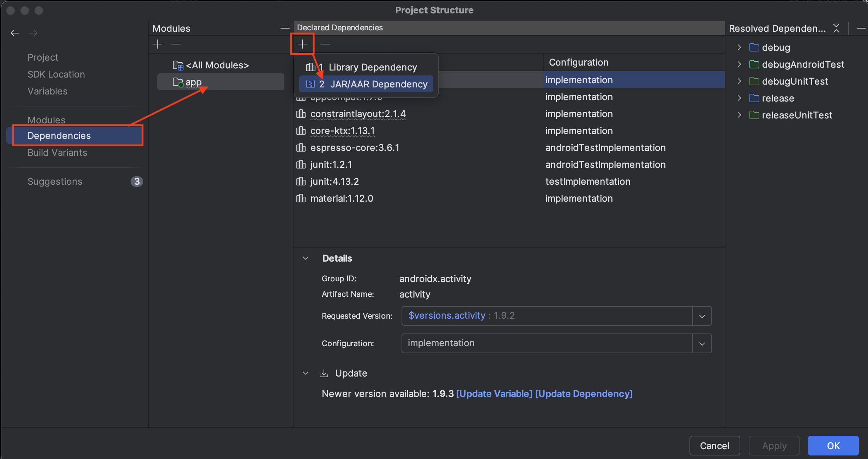Image resolution: width=868 pixels, height=459 pixels.
Task: Click the minus icon to remove selected dependency
Action: point(325,44)
